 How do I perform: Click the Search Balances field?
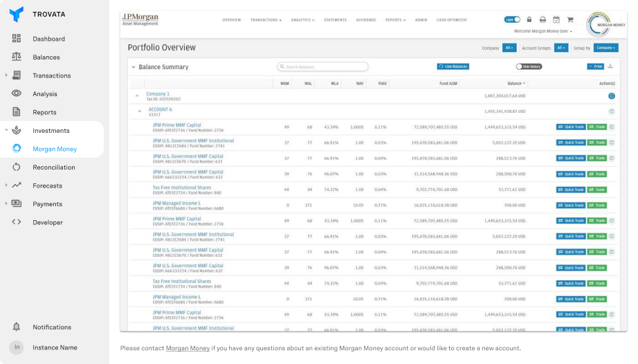click(x=323, y=67)
